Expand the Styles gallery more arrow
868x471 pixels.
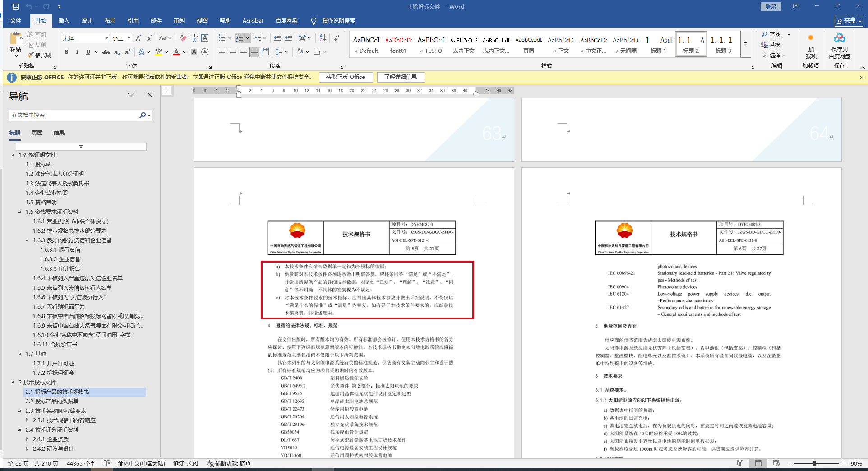[x=745, y=44]
